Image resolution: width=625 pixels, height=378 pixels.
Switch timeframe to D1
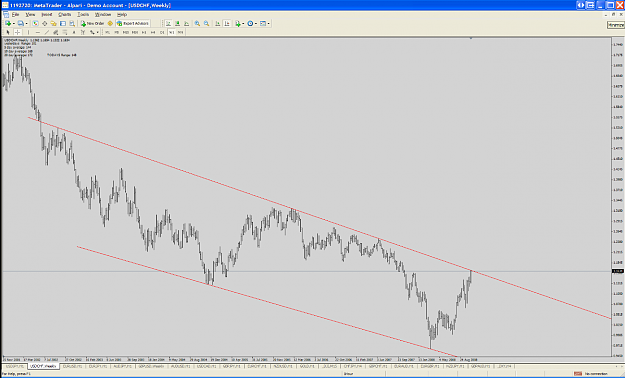(x=162, y=32)
